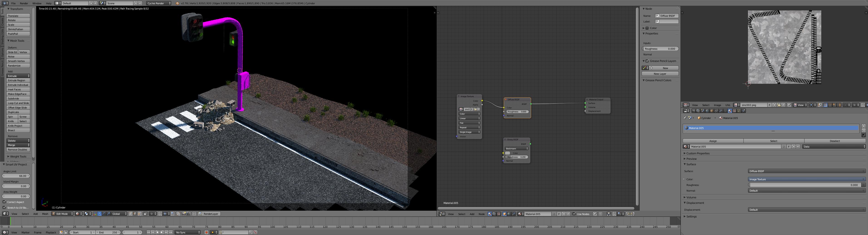Click the Glossy BSDF color swatch

pos(508,153)
